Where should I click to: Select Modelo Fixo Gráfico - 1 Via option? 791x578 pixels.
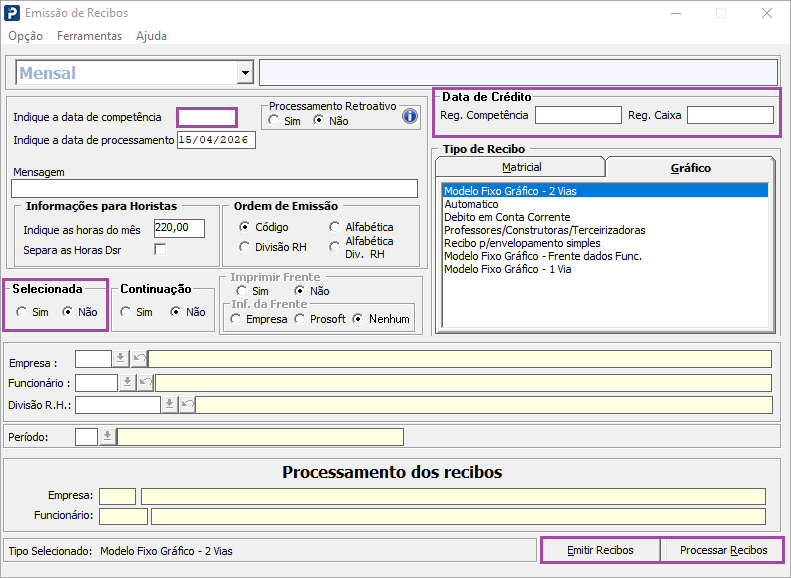(x=605, y=269)
